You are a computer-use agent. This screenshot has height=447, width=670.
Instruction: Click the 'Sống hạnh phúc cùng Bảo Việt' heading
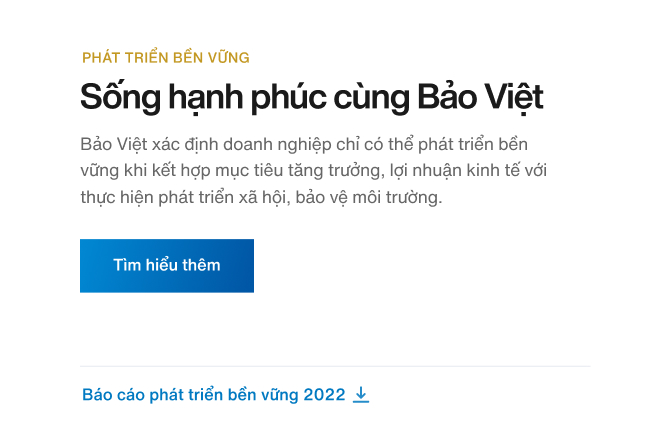311,98
